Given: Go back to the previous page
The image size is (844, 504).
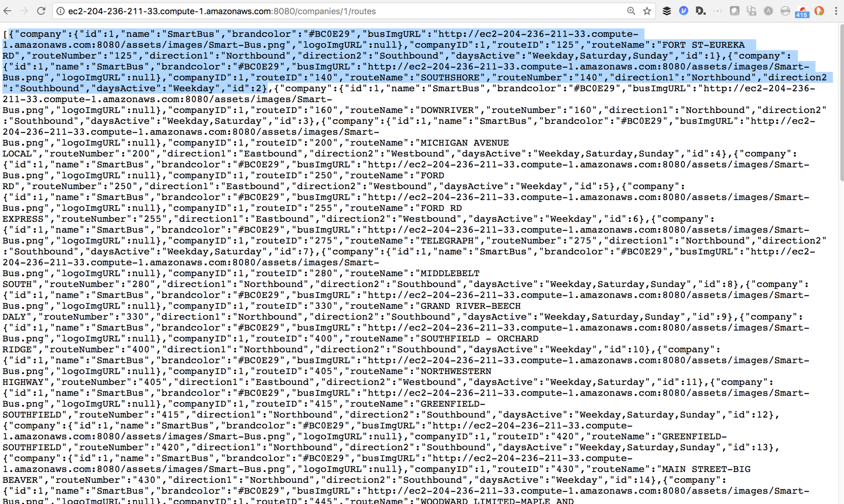Looking at the screenshot, I should 7,11.
